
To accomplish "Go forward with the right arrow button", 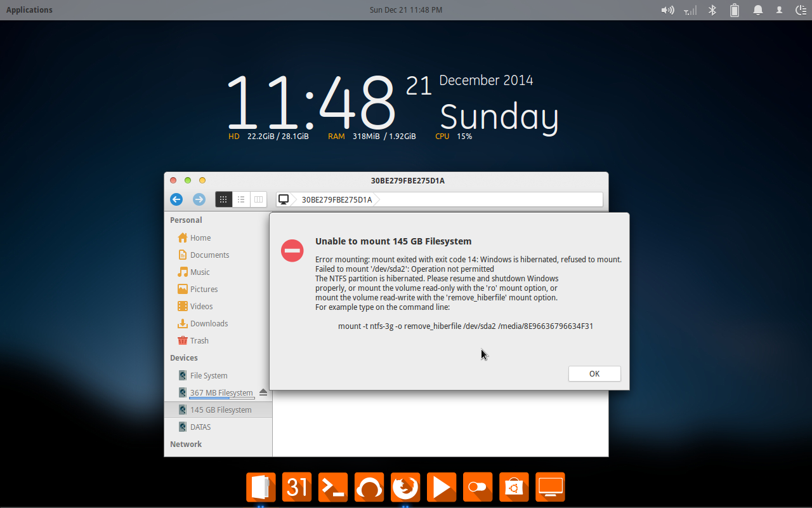I will (199, 199).
